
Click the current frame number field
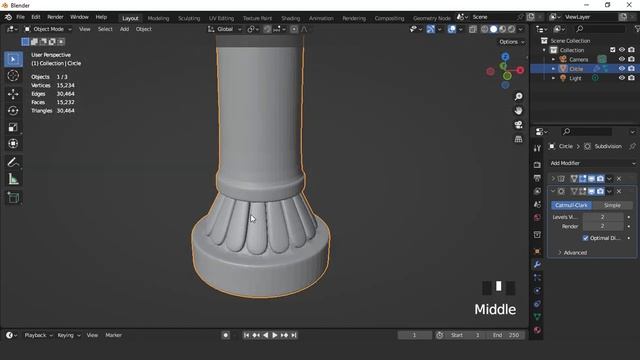pos(415,335)
